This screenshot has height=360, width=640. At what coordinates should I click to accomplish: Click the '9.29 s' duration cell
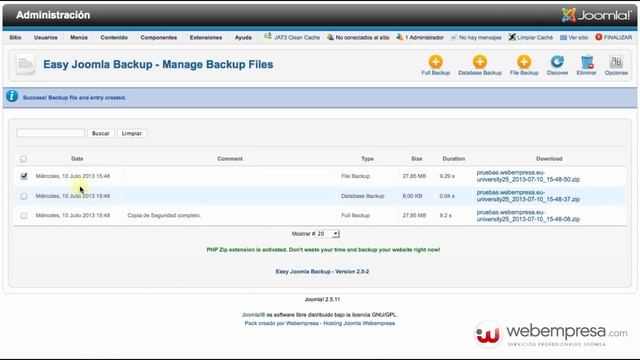(447, 176)
